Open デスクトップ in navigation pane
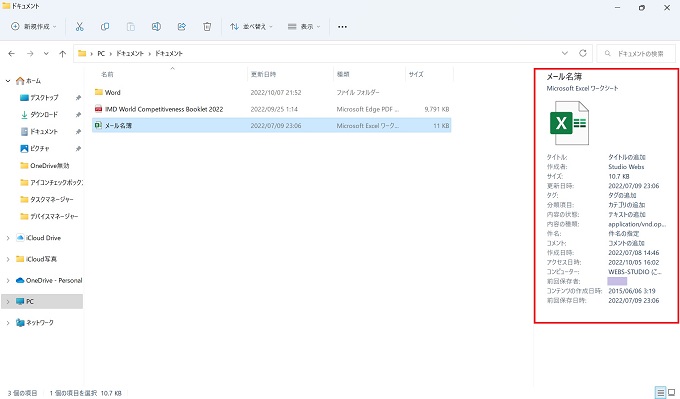 (x=39, y=98)
